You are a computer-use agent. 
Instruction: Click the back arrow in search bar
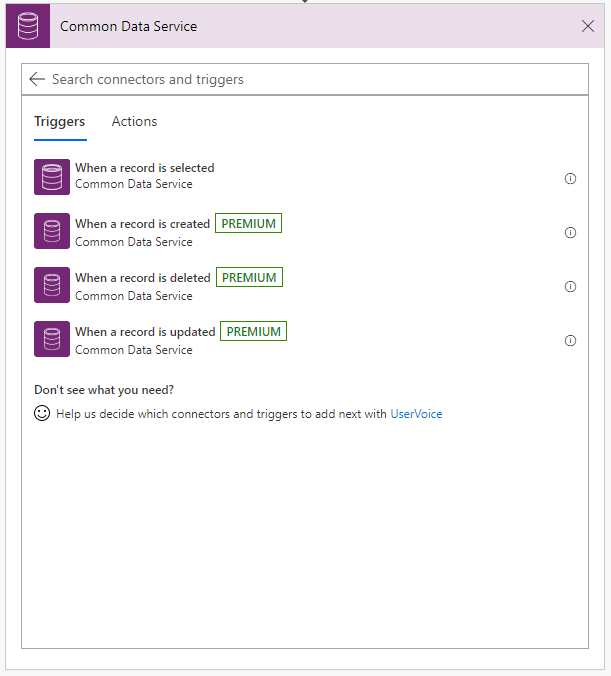(x=37, y=79)
